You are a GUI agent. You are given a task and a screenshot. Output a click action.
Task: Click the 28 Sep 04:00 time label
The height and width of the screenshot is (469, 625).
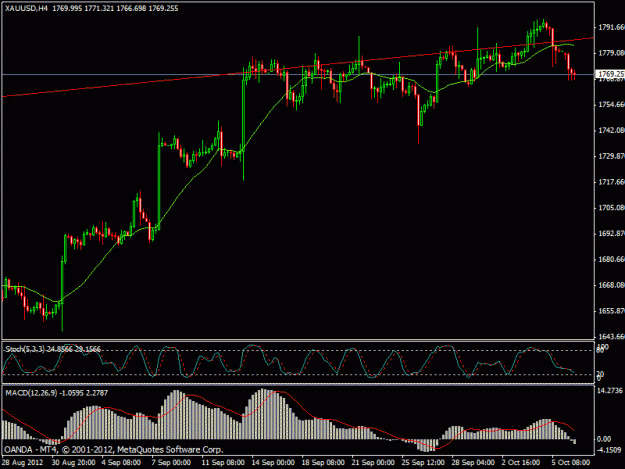(473, 463)
